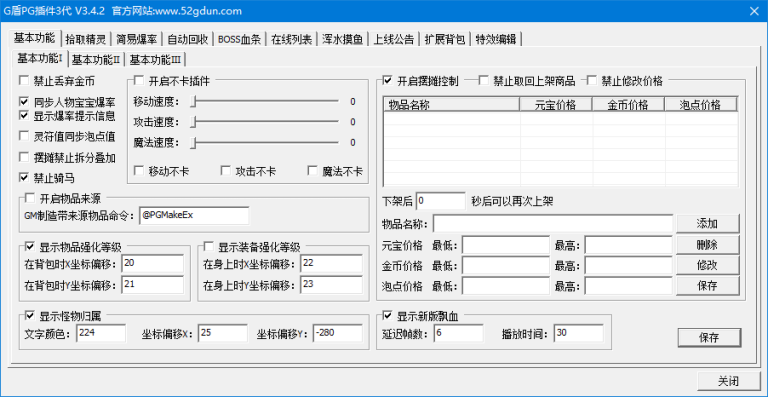The width and height of the screenshot is (768, 397).
Task: Uncheck 同步人物宝宝爆率 option
Action: coord(24,102)
